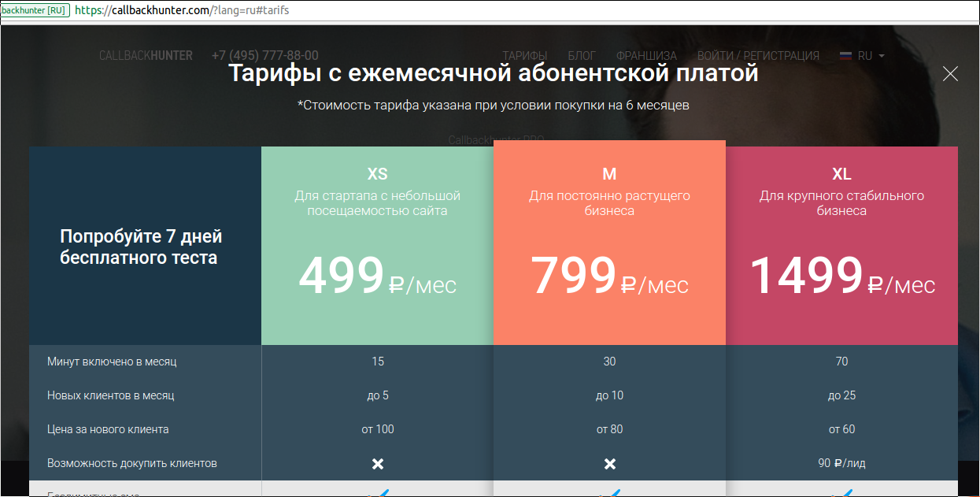Open the ТАРИФЫ menu item

click(x=525, y=56)
